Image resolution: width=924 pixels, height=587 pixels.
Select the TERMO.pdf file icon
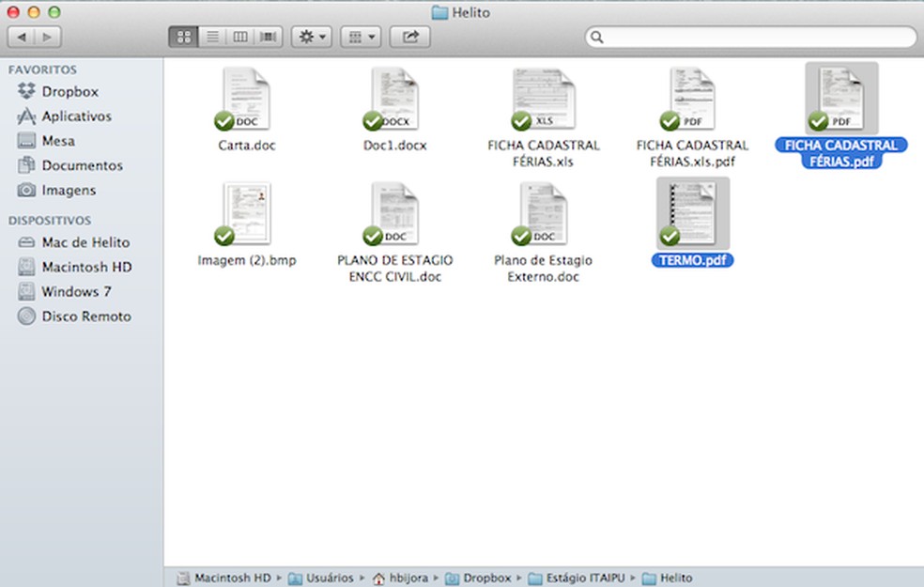pos(692,213)
